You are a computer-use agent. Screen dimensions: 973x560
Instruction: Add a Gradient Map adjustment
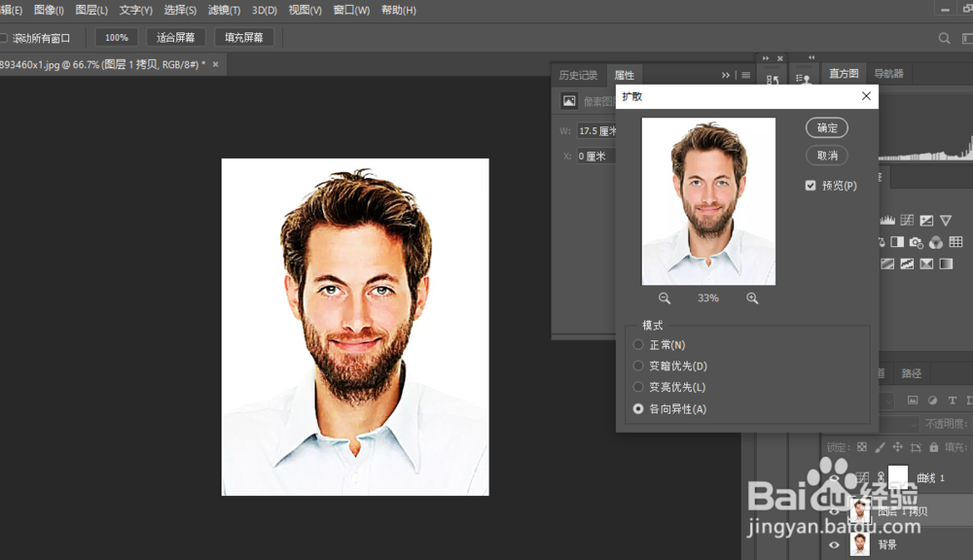click(946, 263)
